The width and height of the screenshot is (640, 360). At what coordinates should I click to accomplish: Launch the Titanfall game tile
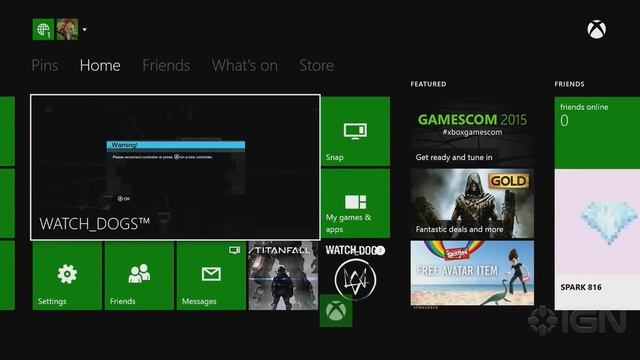pos(283,276)
